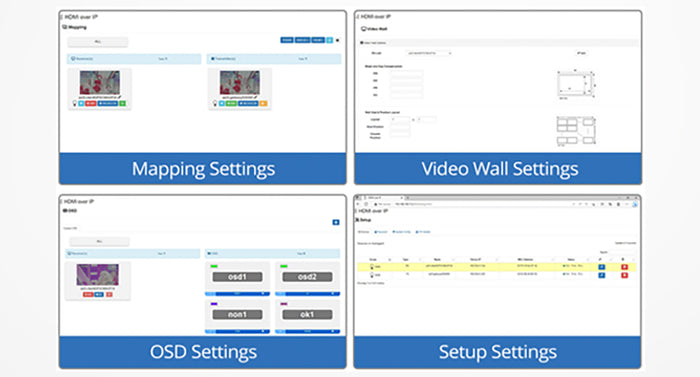700x377 pixels.
Task: Click the Type filter in the OSD list header
Action: coord(302,253)
